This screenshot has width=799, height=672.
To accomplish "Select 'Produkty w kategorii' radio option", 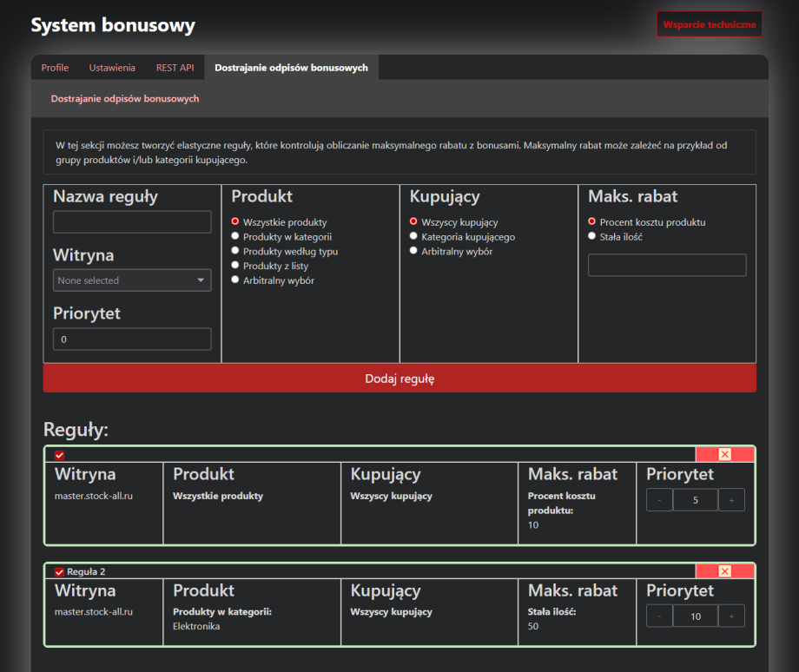I will (235, 236).
